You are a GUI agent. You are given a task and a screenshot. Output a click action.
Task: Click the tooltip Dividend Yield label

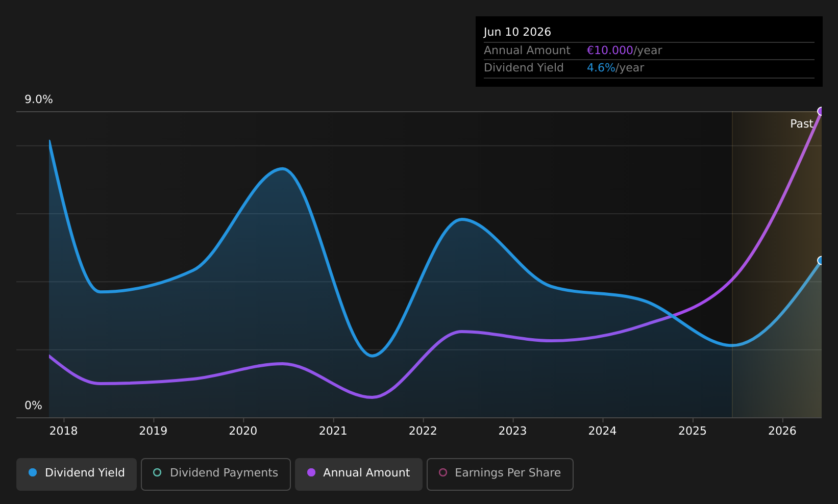pyautogui.click(x=524, y=68)
